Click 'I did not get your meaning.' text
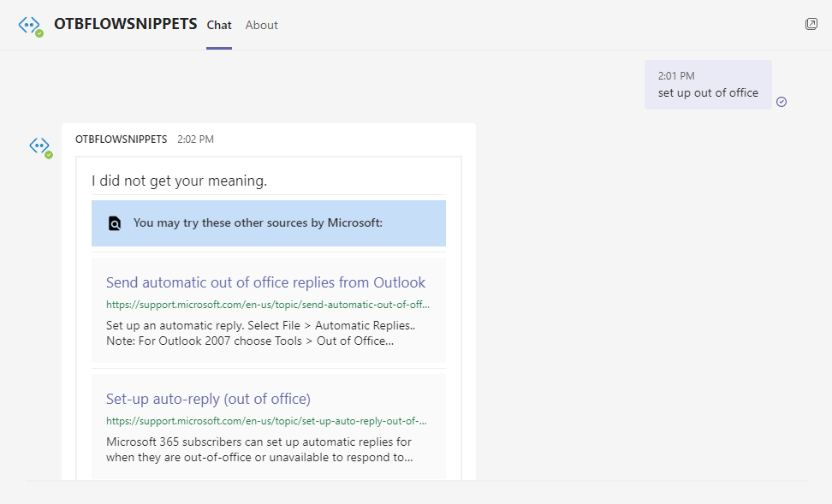This screenshot has width=832, height=504. coord(180,181)
